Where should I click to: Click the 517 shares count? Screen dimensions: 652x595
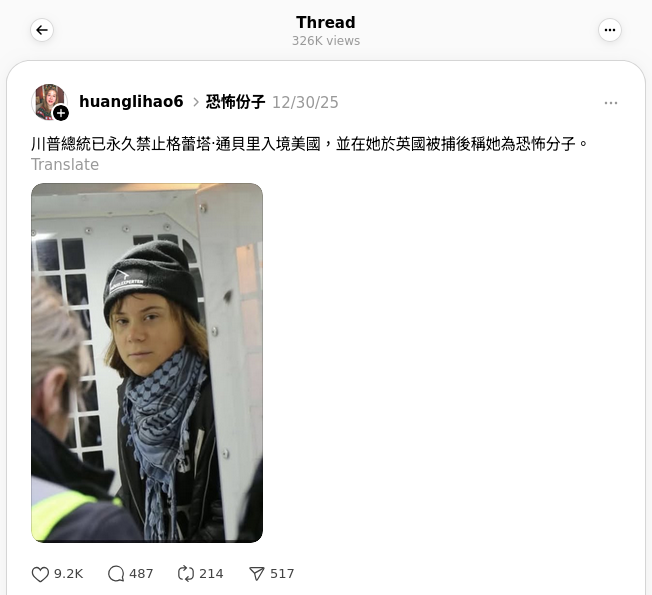(282, 574)
